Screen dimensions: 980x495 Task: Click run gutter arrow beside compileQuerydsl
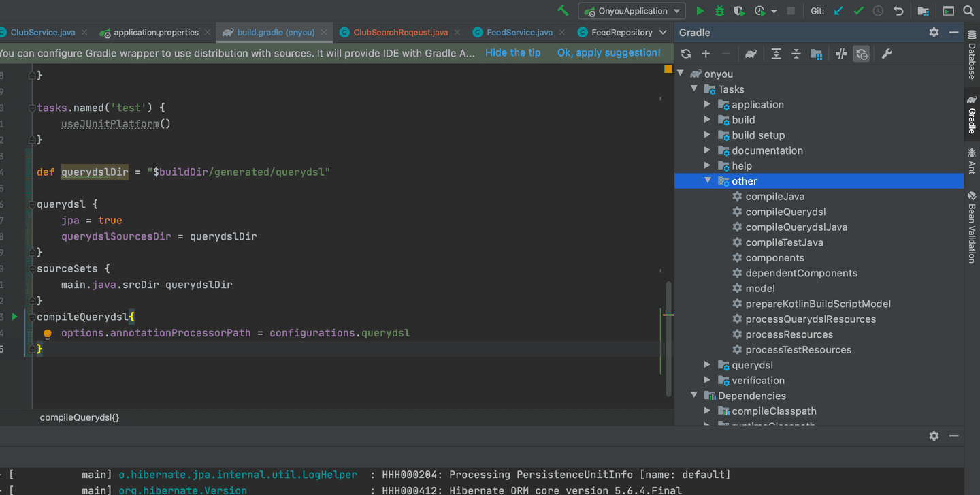pos(14,317)
